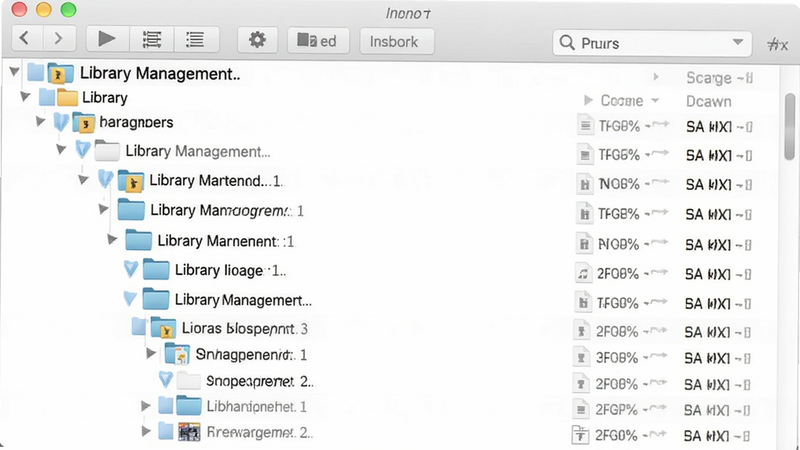Click the file icon in Lioras blospennt row
Screen dimensions: 800x450
[x=581, y=332]
